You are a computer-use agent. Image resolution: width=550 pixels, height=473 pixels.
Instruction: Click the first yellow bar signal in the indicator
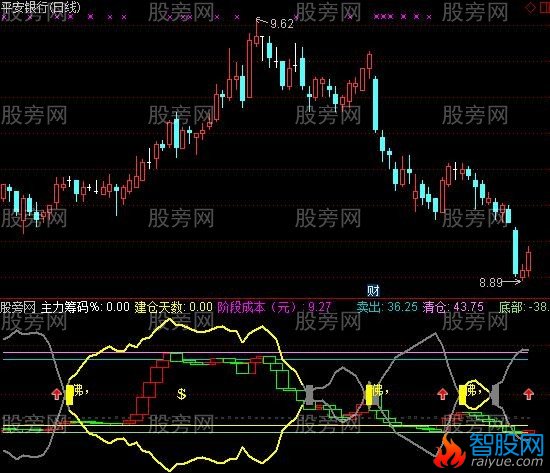pyautogui.click(x=69, y=395)
